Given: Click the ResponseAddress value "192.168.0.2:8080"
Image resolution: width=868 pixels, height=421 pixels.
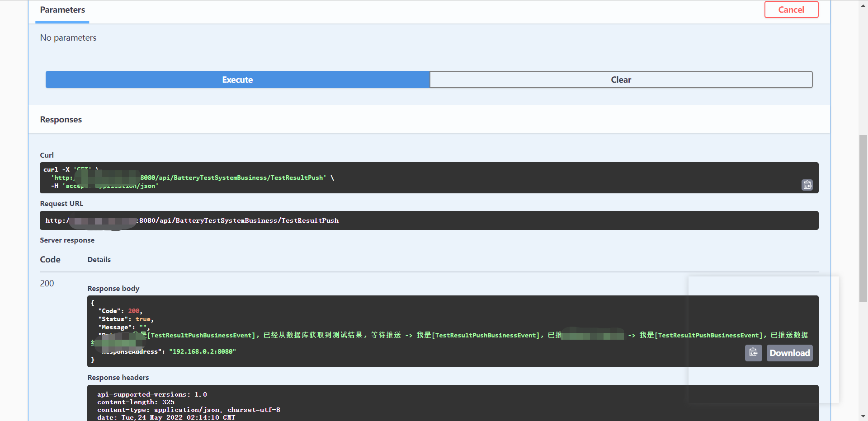Looking at the screenshot, I should pos(203,351).
